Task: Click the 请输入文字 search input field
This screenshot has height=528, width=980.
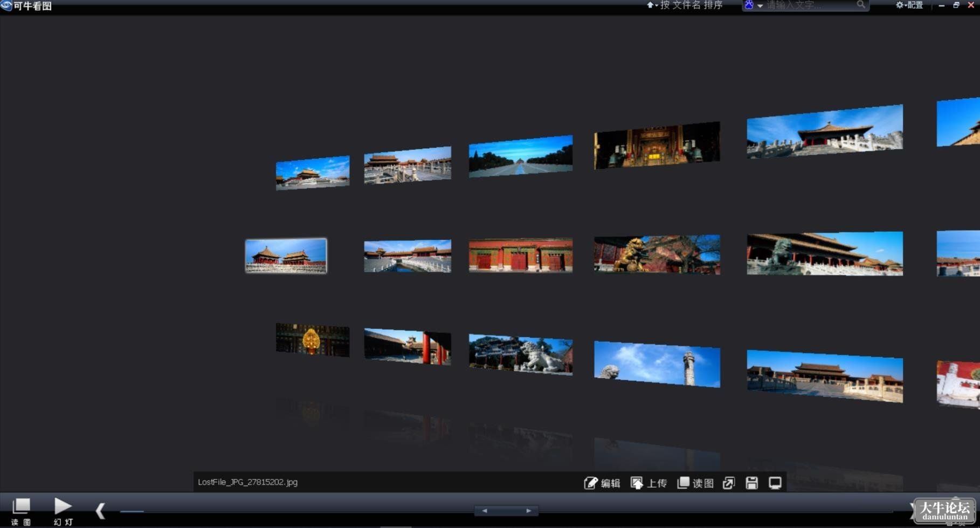Action: pos(810,5)
